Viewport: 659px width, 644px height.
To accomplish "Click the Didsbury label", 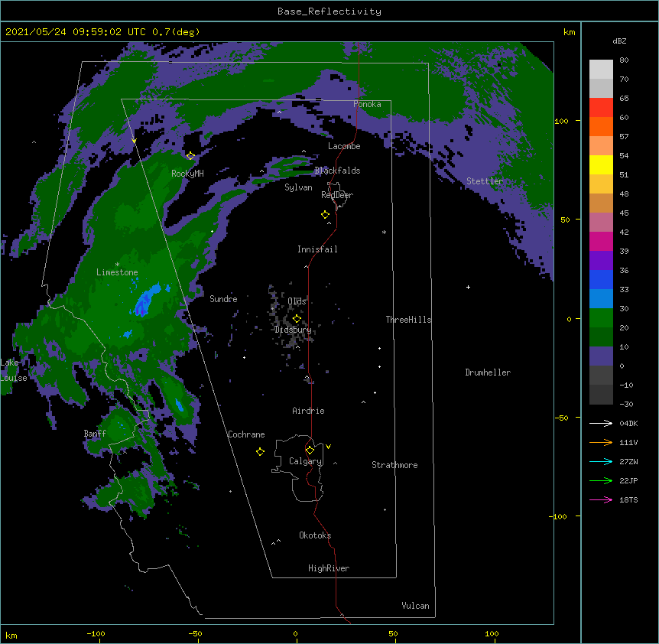I will tap(293, 330).
